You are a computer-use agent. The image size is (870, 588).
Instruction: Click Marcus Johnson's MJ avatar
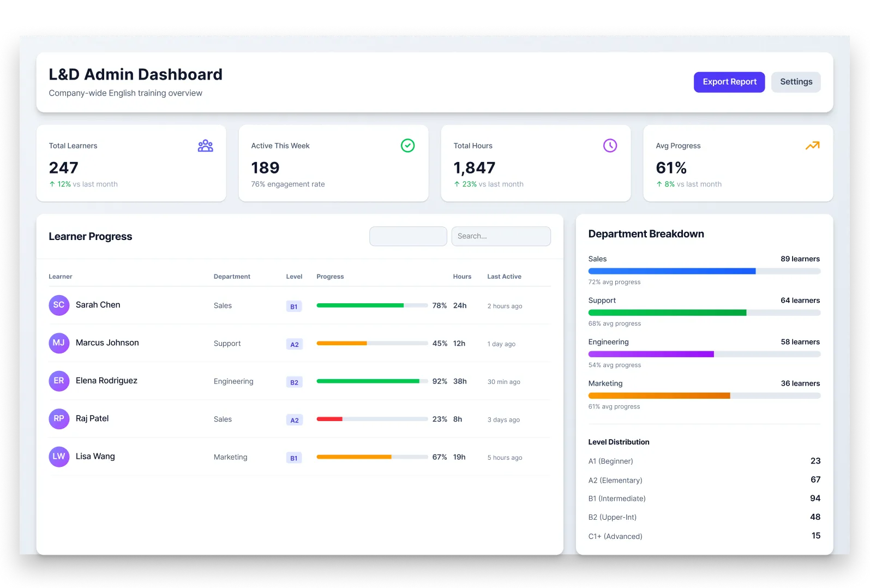click(59, 343)
